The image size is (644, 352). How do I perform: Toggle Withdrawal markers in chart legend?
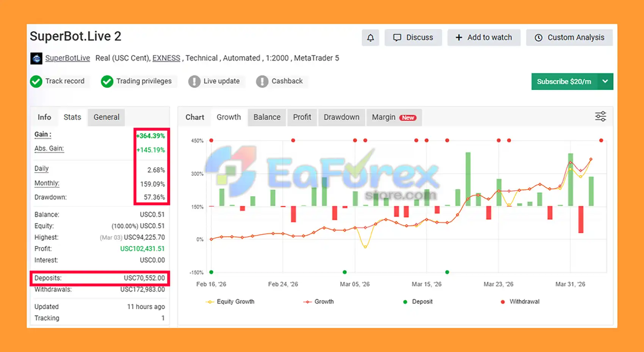[520, 302]
